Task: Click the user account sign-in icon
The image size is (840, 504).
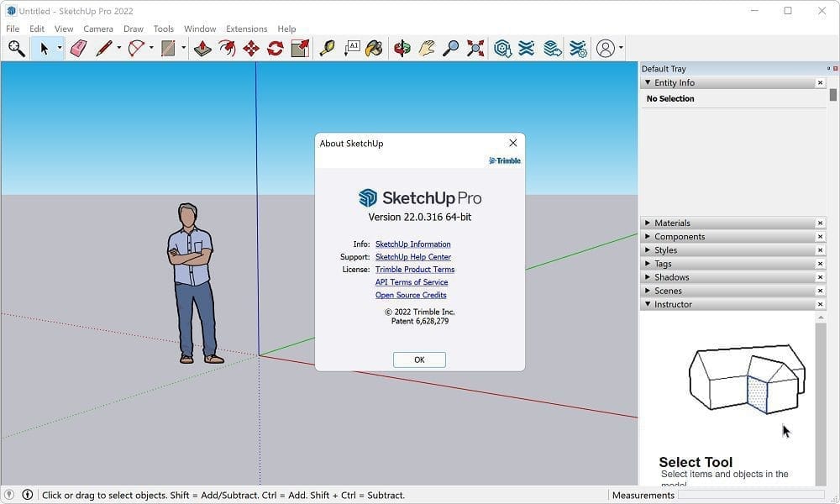Action: (x=606, y=48)
